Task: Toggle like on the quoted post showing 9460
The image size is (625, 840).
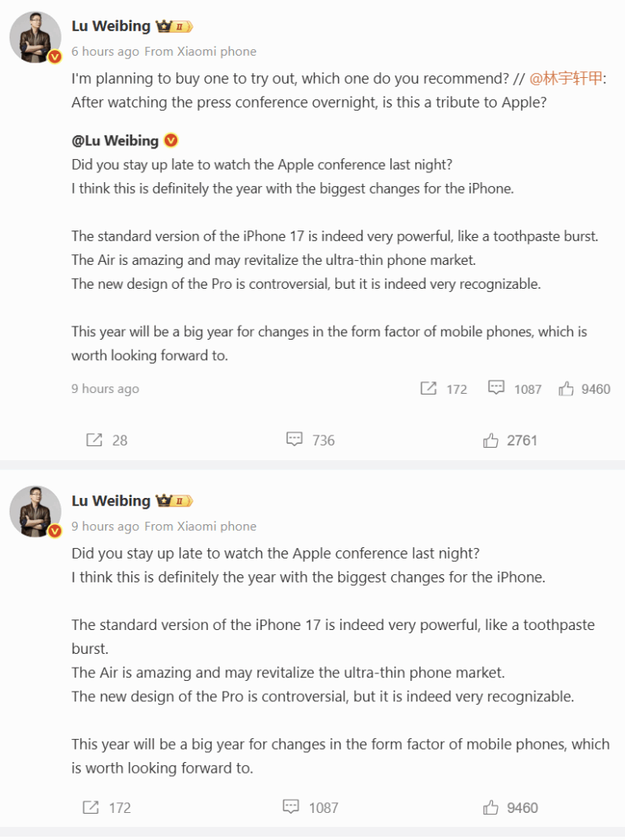Action: (566, 389)
